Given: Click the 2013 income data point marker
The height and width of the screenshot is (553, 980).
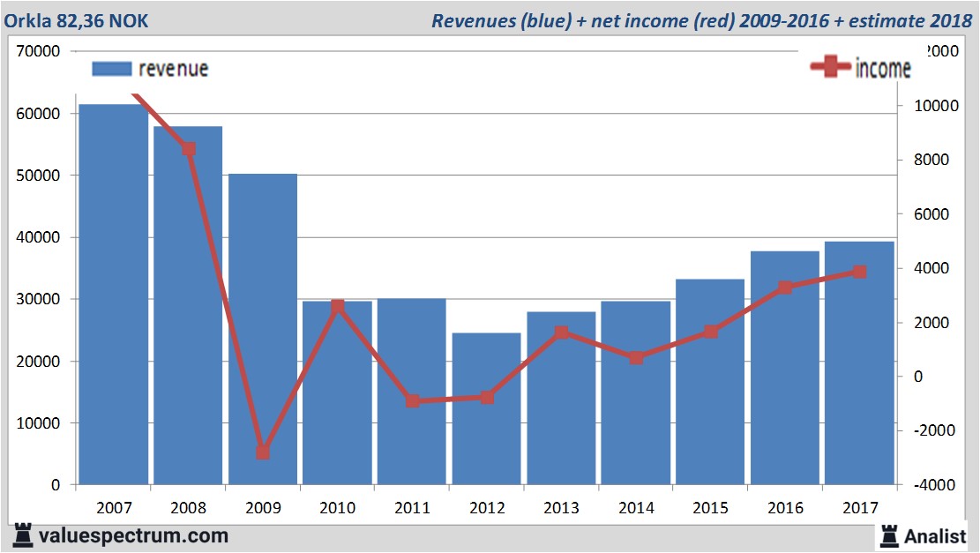Looking at the screenshot, I should [562, 333].
